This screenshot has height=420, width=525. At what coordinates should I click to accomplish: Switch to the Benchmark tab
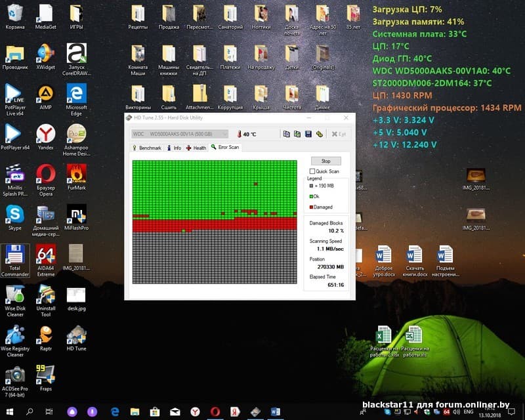coord(146,148)
